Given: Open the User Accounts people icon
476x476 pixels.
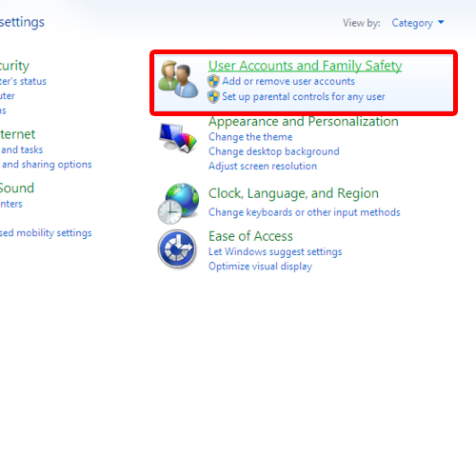Looking at the screenshot, I should click(x=178, y=79).
